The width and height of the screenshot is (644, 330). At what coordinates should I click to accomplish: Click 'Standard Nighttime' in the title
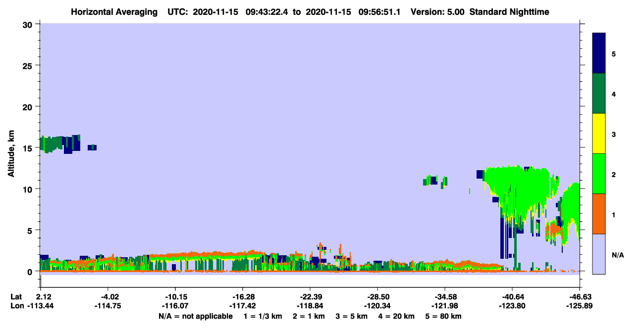click(509, 12)
